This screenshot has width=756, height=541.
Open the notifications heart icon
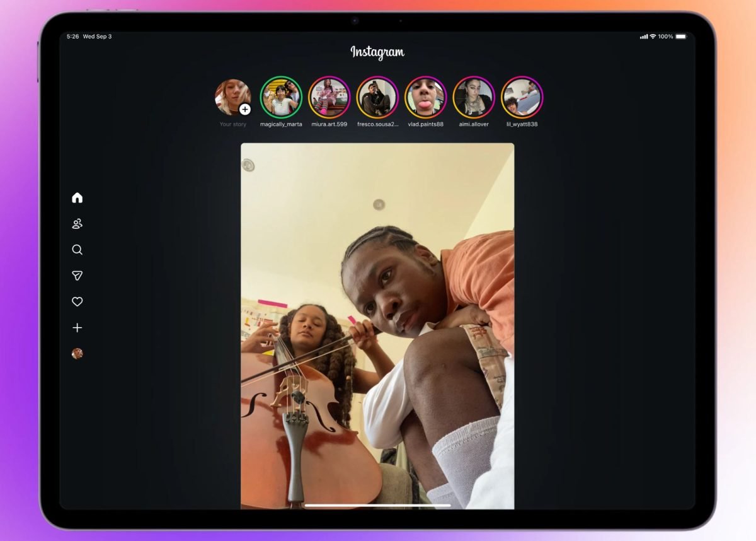click(x=77, y=301)
